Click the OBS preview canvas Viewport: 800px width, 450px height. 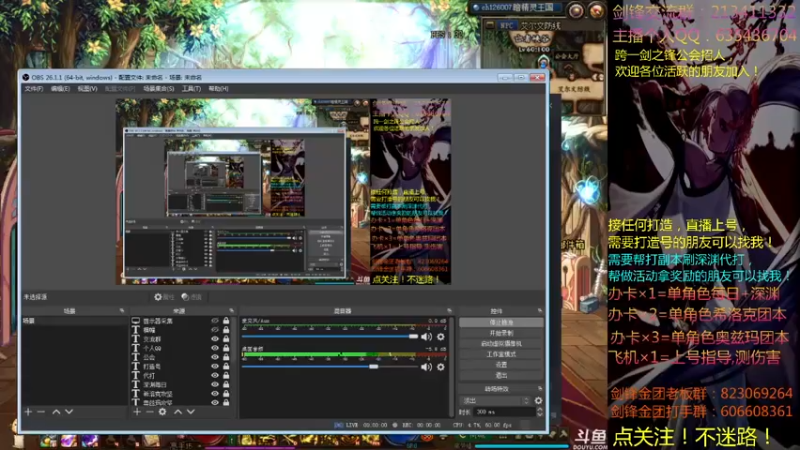click(x=283, y=191)
